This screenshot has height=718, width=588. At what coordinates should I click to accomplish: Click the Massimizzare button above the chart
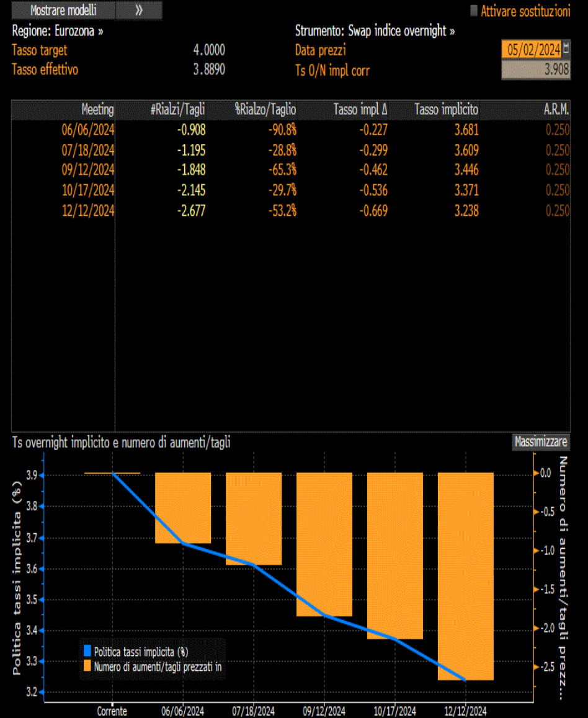pos(541,442)
